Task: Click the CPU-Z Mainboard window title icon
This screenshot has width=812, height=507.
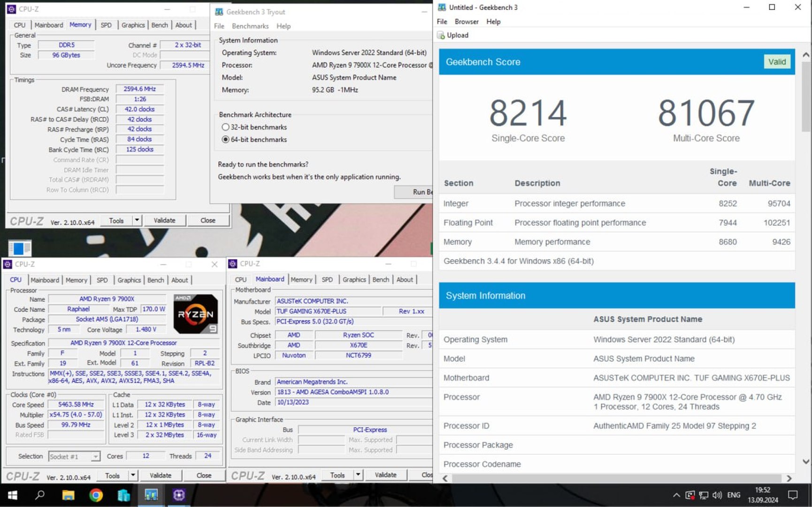Action: coord(233,264)
